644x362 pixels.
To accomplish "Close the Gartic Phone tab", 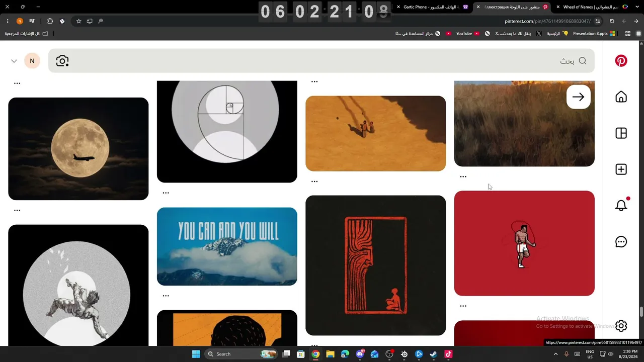I will 399,7.
